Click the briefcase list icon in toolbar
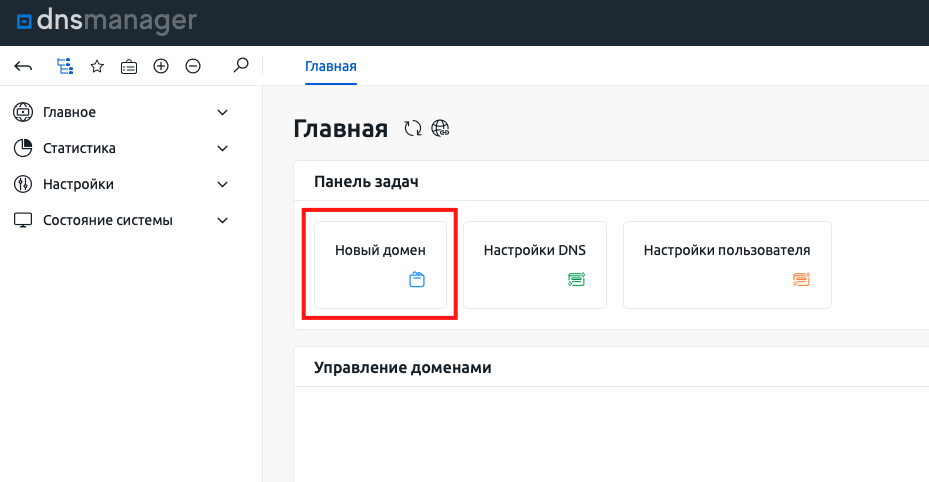Image resolution: width=929 pixels, height=482 pixels. [129, 67]
